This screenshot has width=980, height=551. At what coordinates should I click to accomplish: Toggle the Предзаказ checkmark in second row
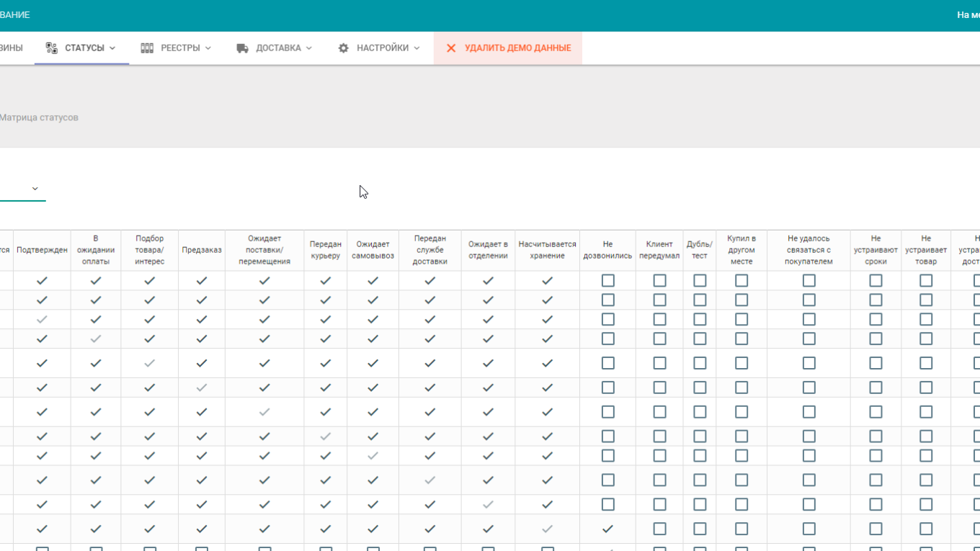pos(202,300)
